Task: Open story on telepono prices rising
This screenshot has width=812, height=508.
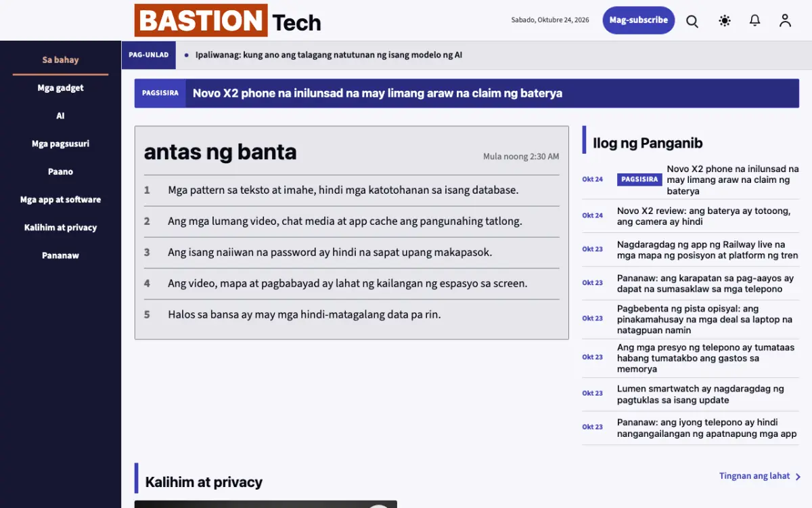Action: (706, 358)
